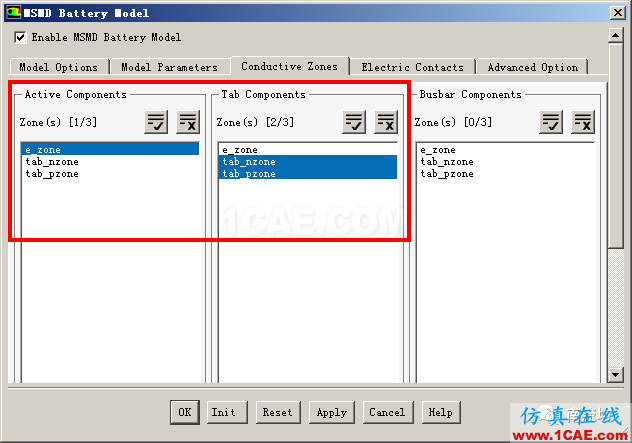
Task: Deselect tab_nzone in Tab Components list
Action: click(x=308, y=162)
